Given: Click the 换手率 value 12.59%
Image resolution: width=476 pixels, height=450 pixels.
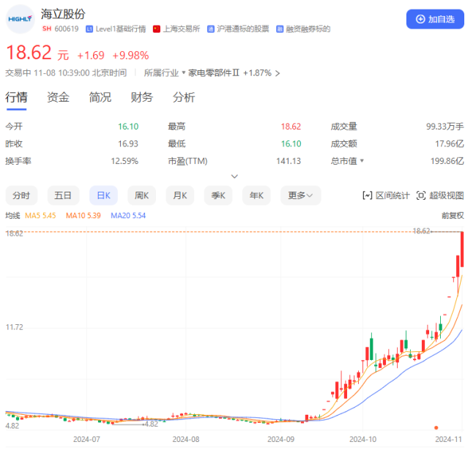Looking at the screenshot, I should click(124, 161).
